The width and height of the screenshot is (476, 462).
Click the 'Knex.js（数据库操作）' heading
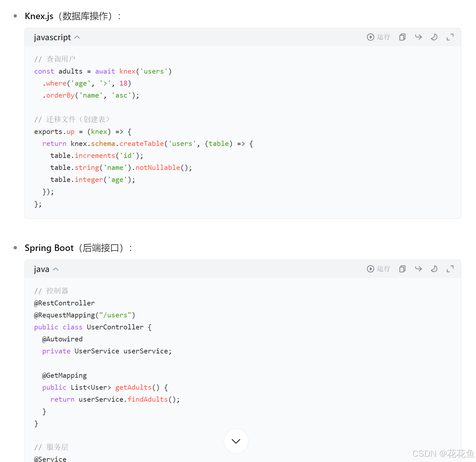[x=73, y=16]
